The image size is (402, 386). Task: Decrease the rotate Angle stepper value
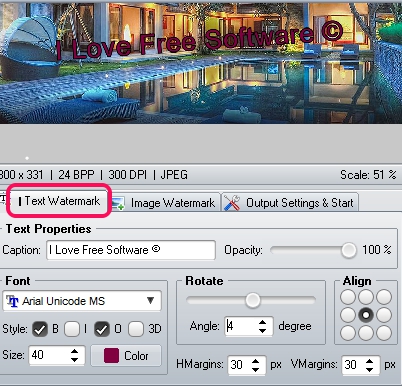coord(262,330)
